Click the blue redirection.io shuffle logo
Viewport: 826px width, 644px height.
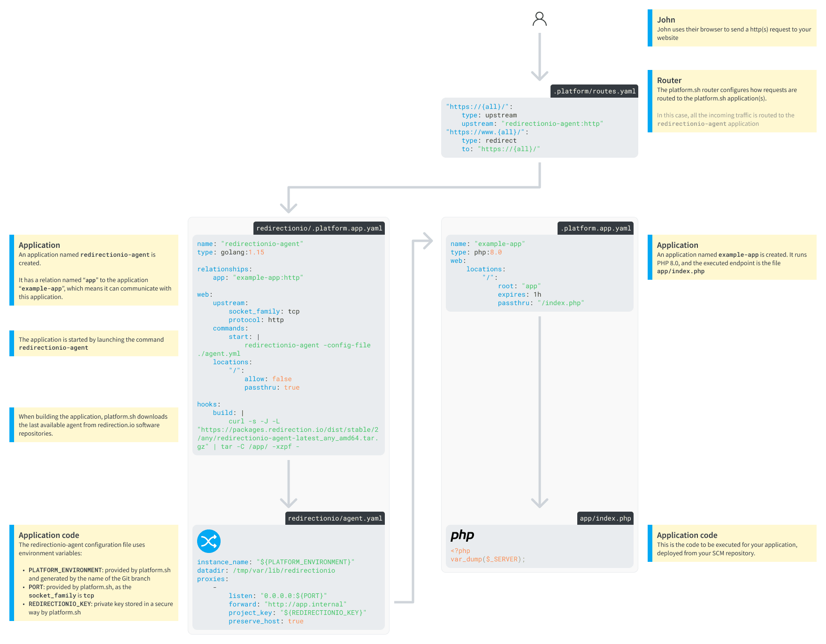[x=209, y=541]
